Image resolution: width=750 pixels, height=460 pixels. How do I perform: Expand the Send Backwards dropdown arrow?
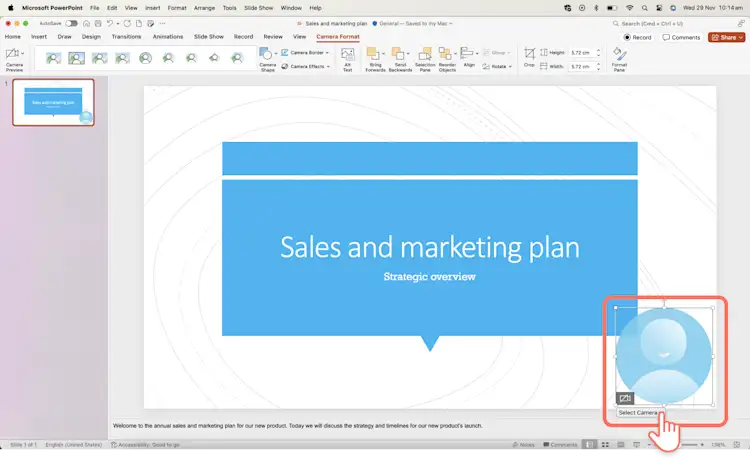point(408,53)
